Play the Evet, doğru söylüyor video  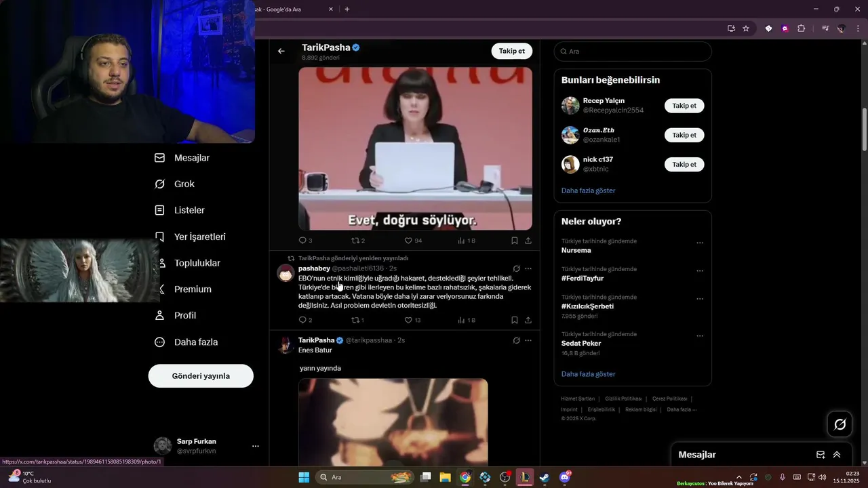[x=415, y=148]
